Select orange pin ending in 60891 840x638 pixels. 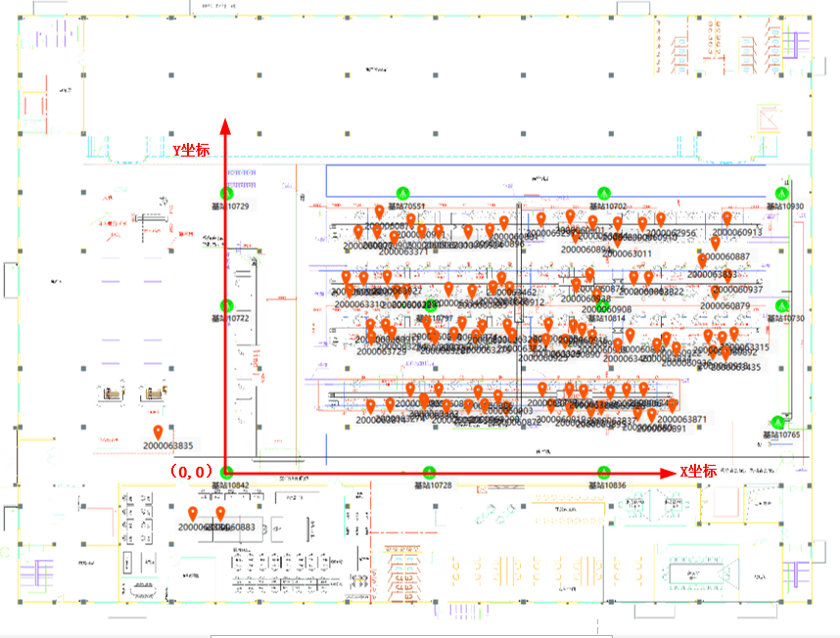651,415
